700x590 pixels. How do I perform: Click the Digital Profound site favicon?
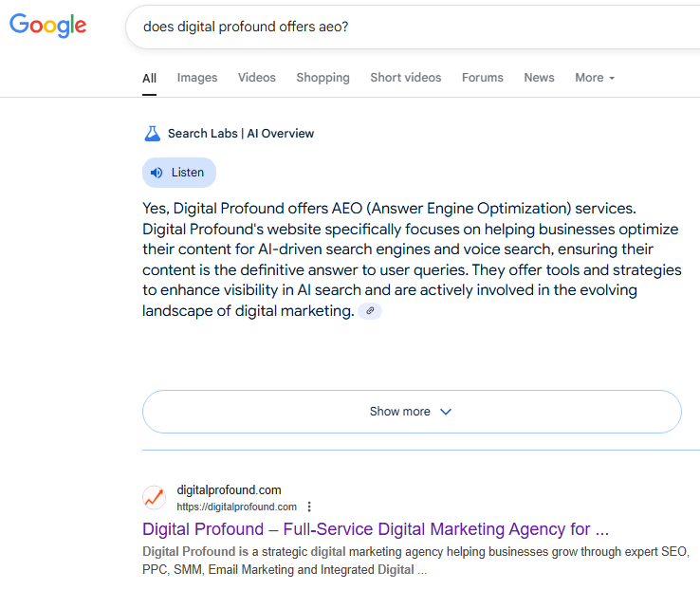click(154, 498)
